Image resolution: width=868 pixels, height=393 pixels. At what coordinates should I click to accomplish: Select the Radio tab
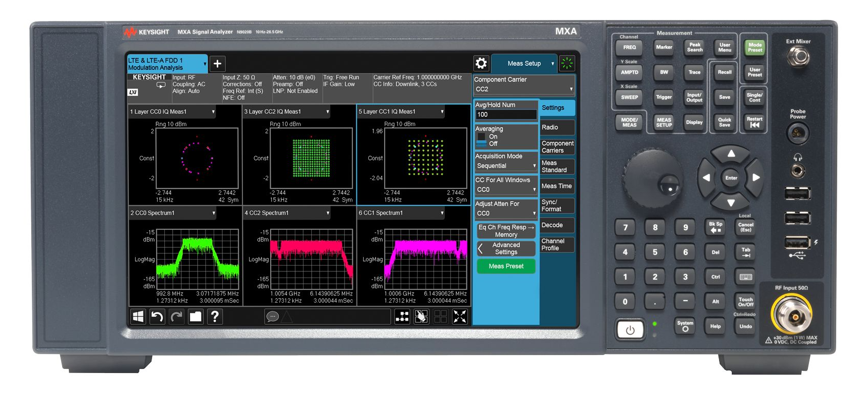tap(557, 127)
